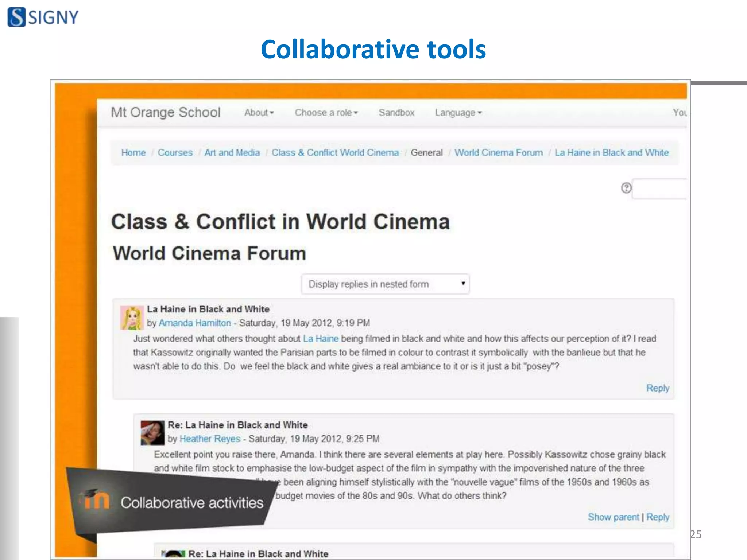This screenshot has height=560, width=747.
Task: Go to Home breadcrumb
Action: [x=133, y=152]
